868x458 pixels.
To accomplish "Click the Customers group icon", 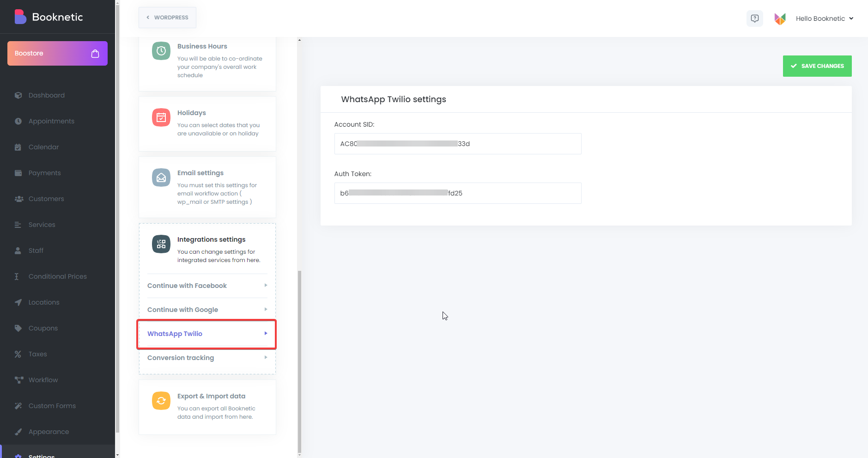I will (x=19, y=199).
